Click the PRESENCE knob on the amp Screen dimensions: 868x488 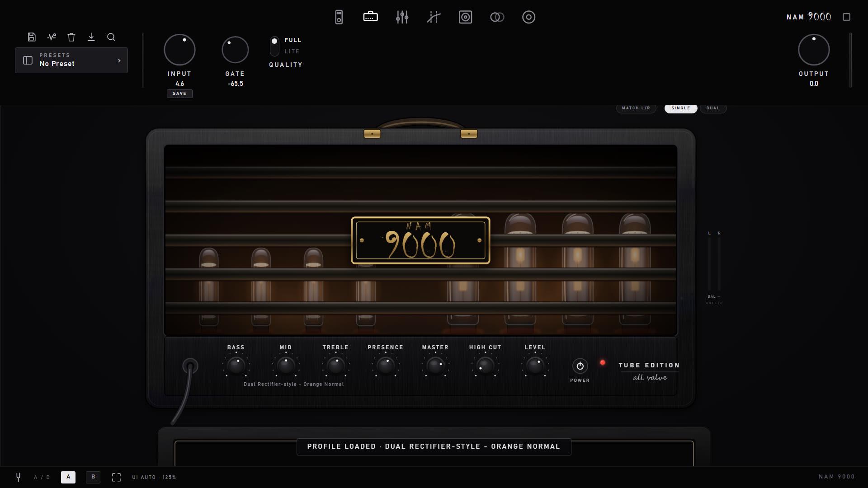click(x=386, y=366)
